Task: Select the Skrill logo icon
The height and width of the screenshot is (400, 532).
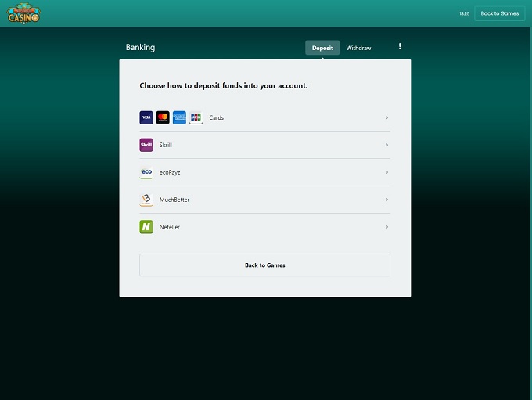Action: click(146, 145)
